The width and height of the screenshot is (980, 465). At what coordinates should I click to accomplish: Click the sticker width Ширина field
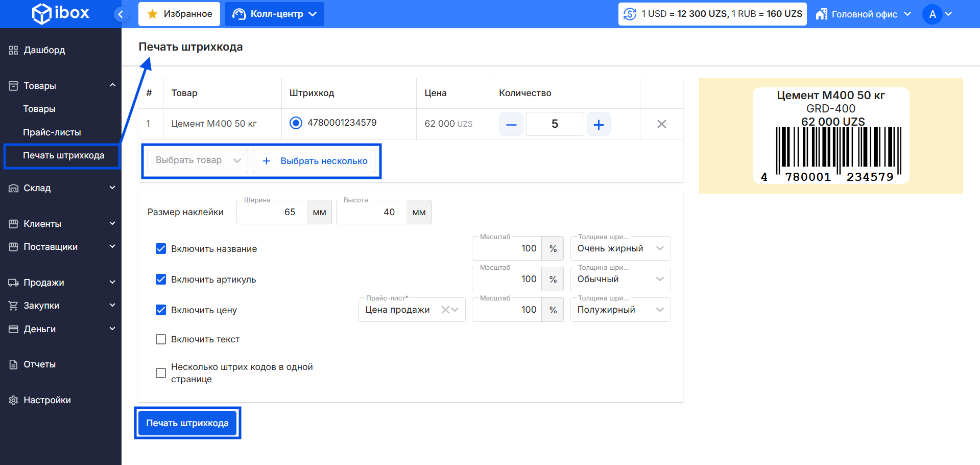point(272,212)
